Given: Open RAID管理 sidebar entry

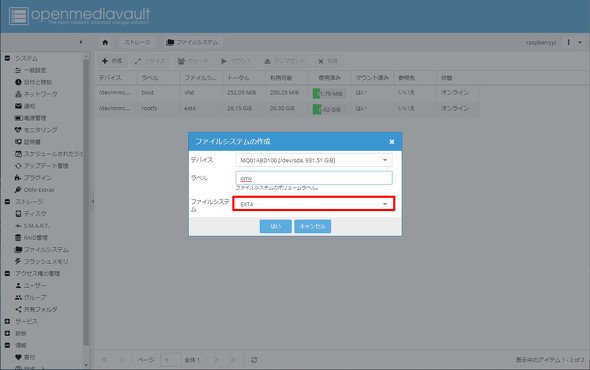Looking at the screenshot, I should coord(31,238).
